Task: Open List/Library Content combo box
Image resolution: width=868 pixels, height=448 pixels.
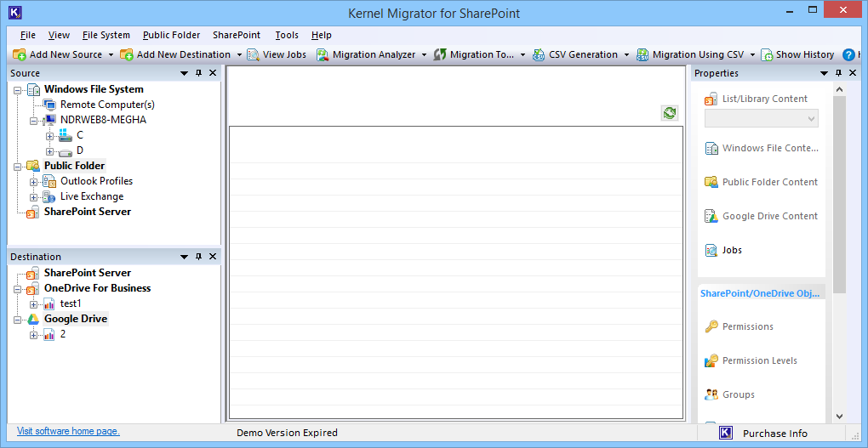Action: point(761,118)
